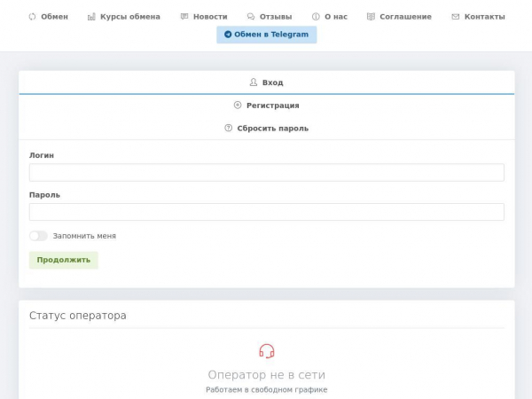
Task: Click the Запомнить меня label text
Action: click(84, 236)
